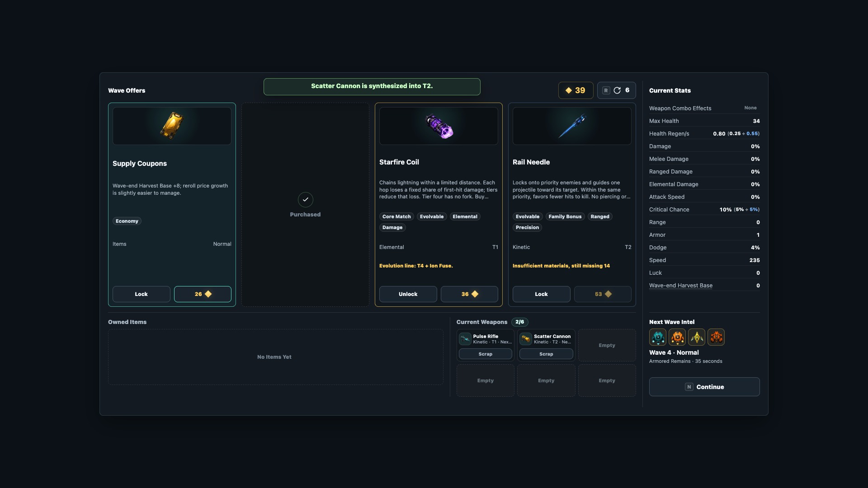This screenshot has height=488, width=868.
Task: Inspect the second orange enemy intel icon
Action: point(677,337)
